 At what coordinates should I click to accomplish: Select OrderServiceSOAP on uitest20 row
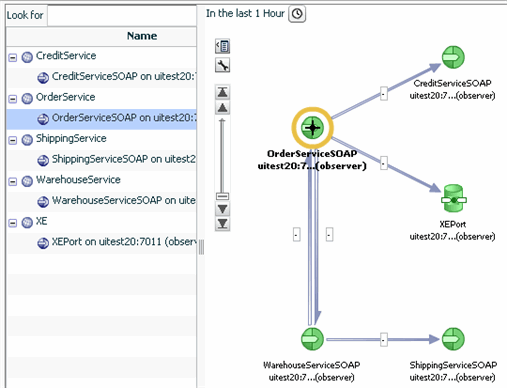tap(101, 119)
